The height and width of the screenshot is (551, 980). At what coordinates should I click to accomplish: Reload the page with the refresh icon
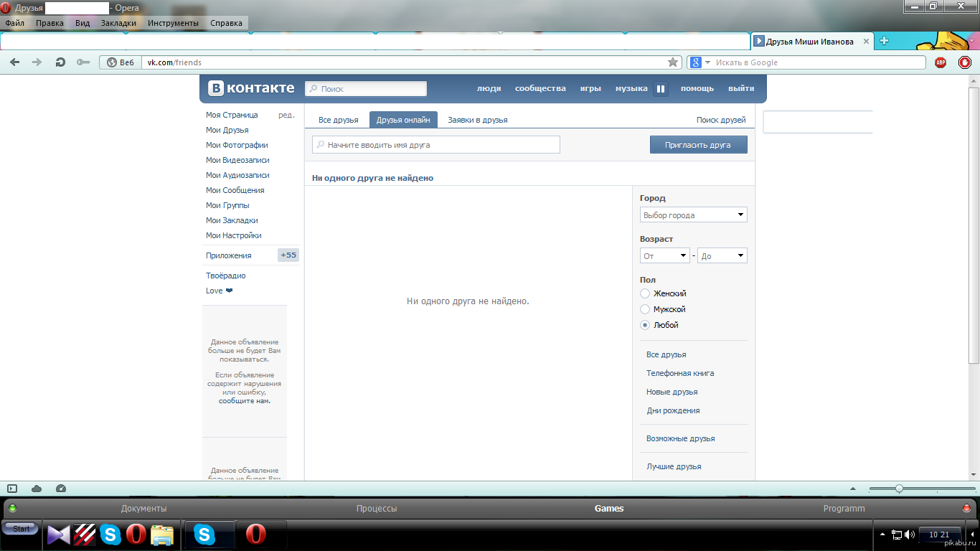[60, 62]
